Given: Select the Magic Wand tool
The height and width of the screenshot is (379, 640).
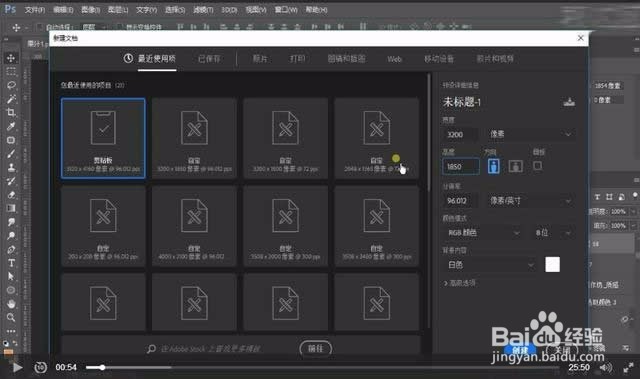Looking at the screenshot, I should click(11, 99).
